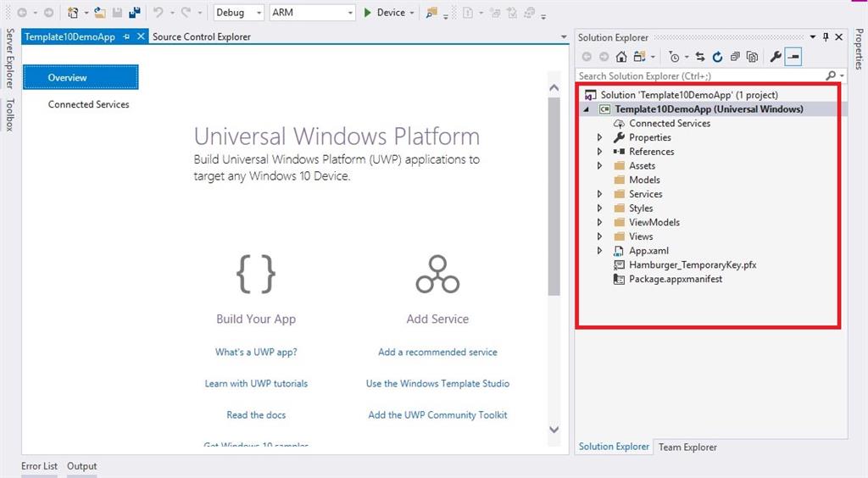Click the search magnifier icon in Solution Explorer
The height and width of the screenshot is (478, 868).
[831, 75]
